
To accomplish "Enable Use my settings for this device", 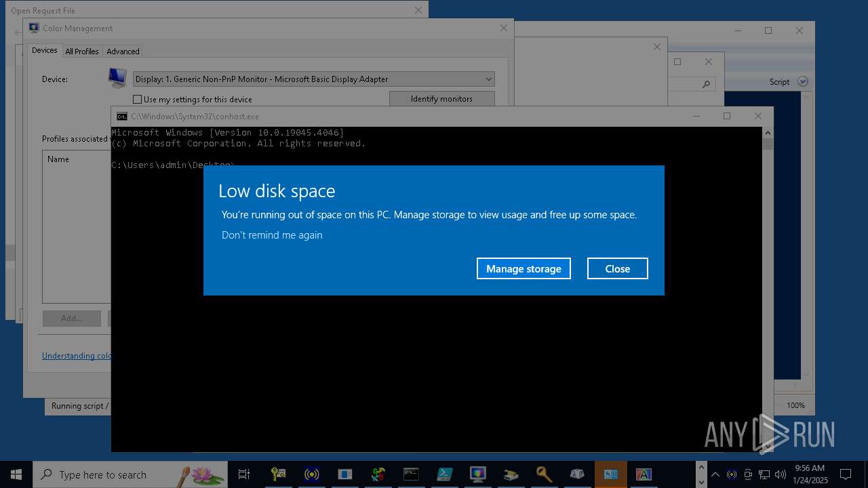I will tap(138, 100).
